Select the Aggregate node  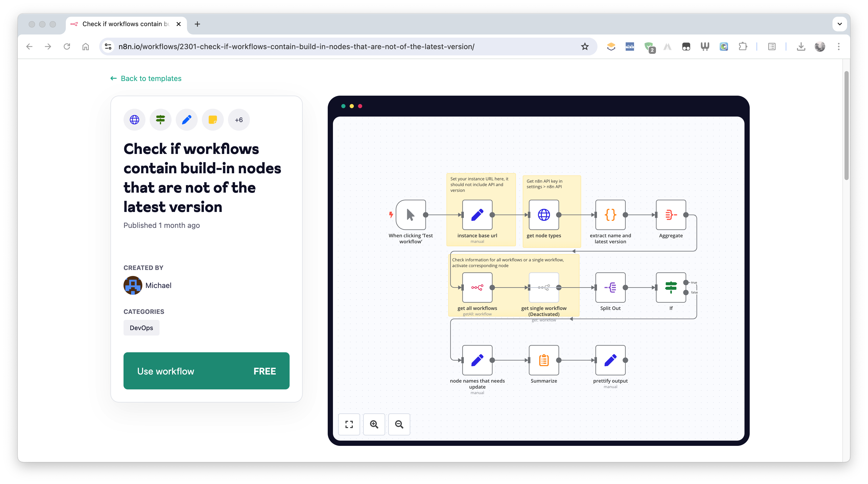[671, 215]
